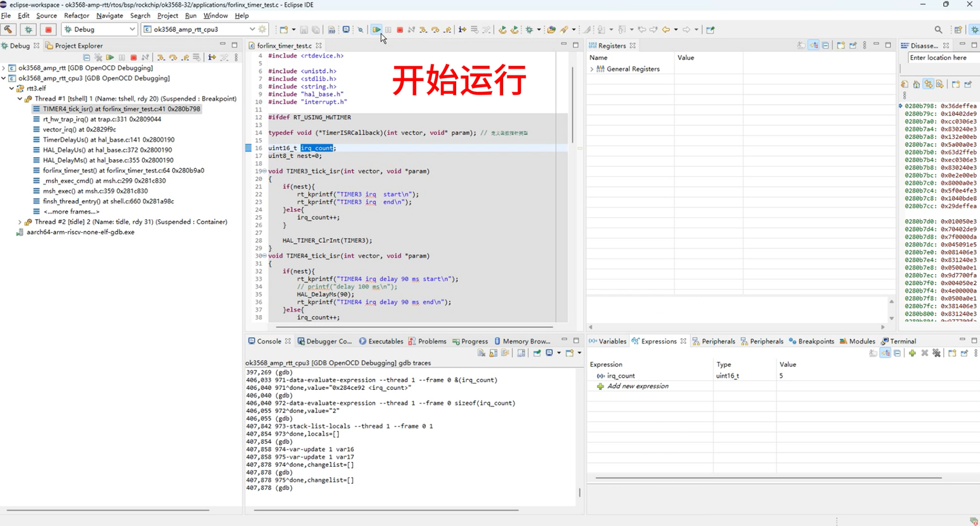The height and width of the screenshot is (526, 980).
Task: Click Maximize icon on the Expressions panel
Action: [974, 340]
